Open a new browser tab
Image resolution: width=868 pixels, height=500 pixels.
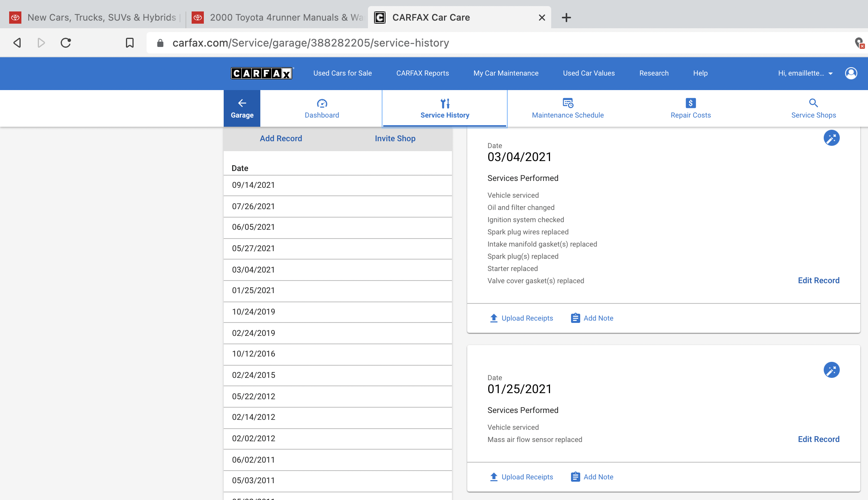[566, 18]
